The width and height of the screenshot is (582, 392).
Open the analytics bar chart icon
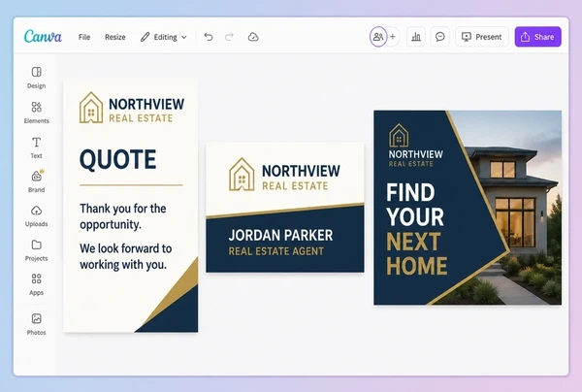(416, 37)
